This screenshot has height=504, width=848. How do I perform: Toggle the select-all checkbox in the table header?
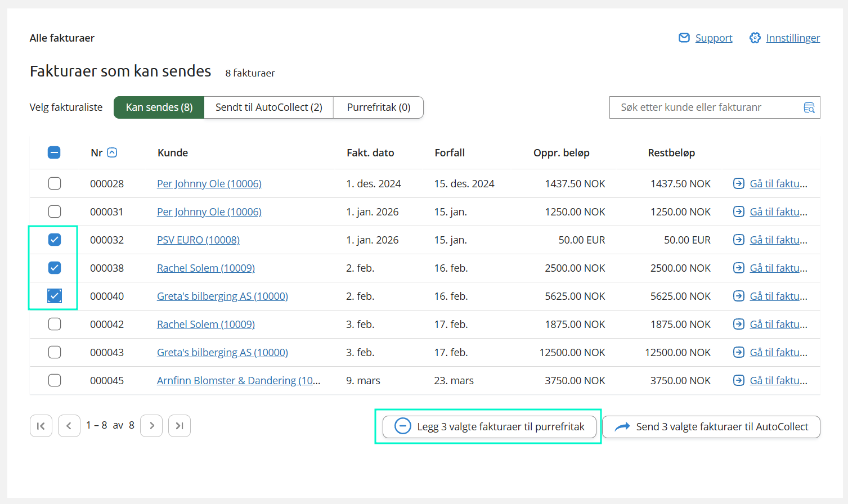coord(54,152)
